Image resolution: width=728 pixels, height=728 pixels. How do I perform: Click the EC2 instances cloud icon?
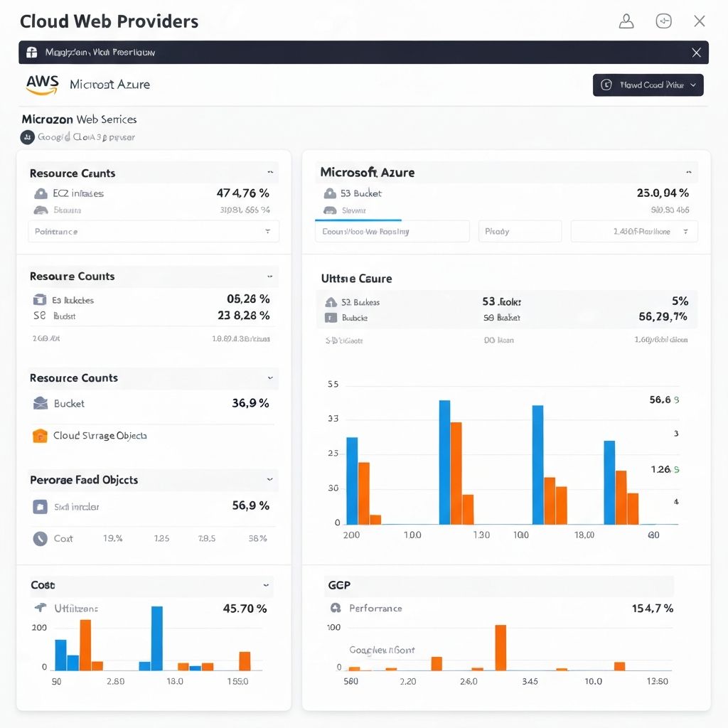[x=41, y=193]
